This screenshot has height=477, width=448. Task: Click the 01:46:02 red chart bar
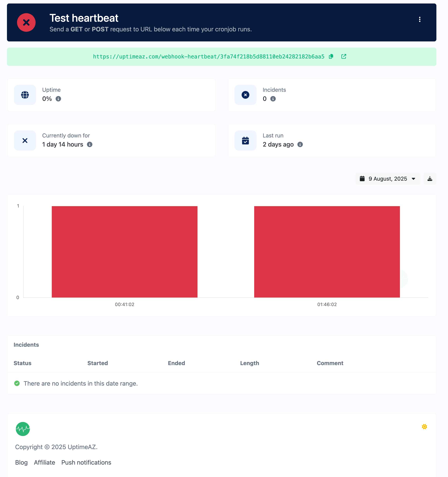click(327, 252)
